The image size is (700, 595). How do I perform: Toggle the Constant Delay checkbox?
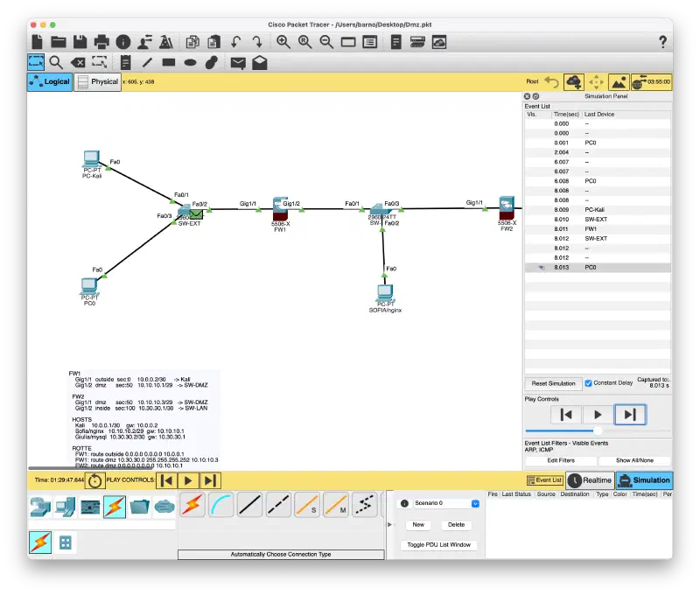pos(588,383)
